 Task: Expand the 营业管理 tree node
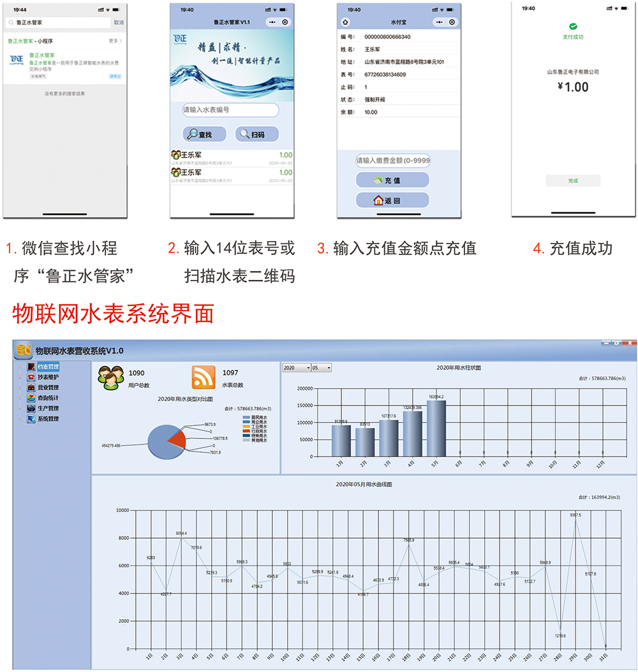tap(20, 388)
